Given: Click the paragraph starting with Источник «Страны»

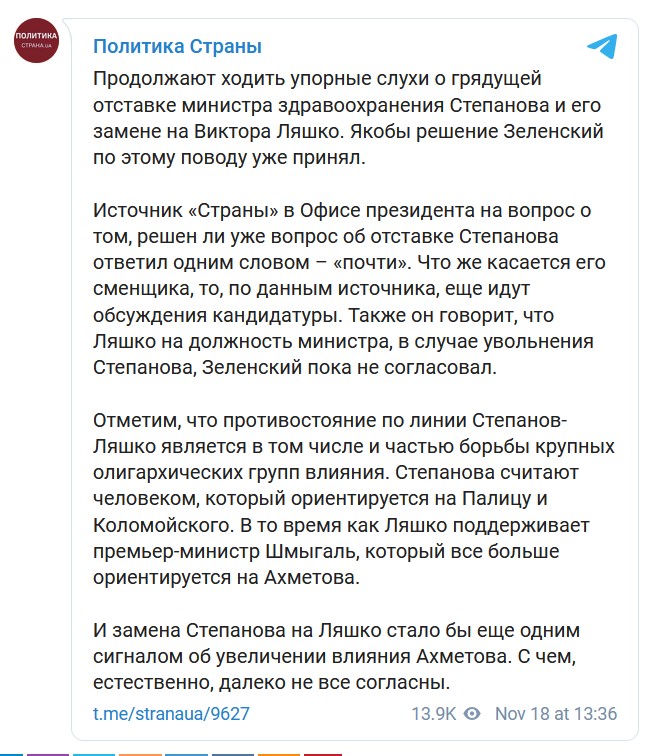Looking at the screenshot, I should click(349, 289).
